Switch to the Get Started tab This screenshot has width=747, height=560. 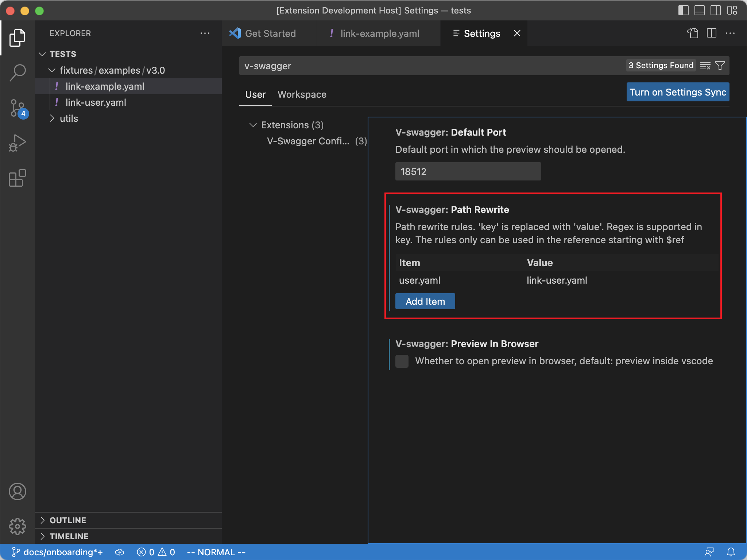(270, 33)
